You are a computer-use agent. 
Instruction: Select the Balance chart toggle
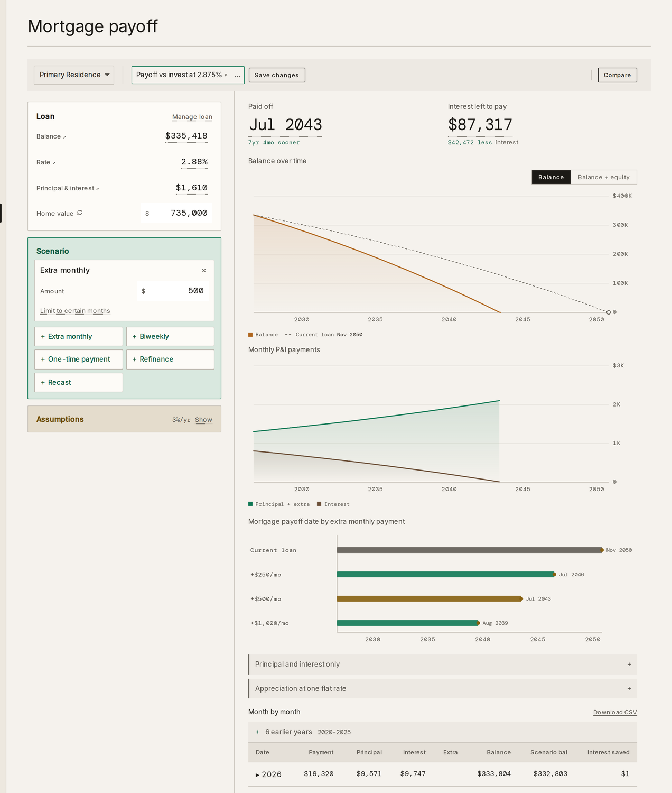point(551,177)
